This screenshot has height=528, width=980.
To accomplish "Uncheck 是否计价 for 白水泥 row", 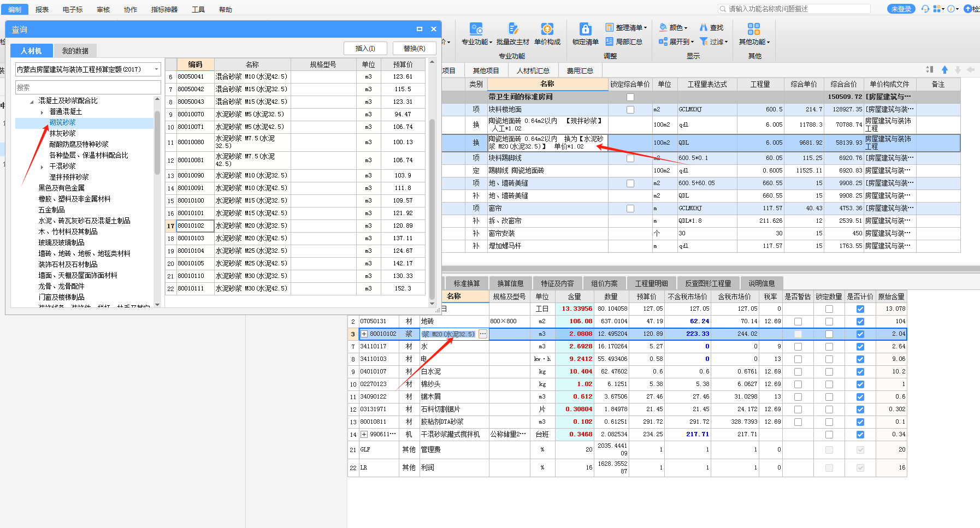I will pos(860,372).
